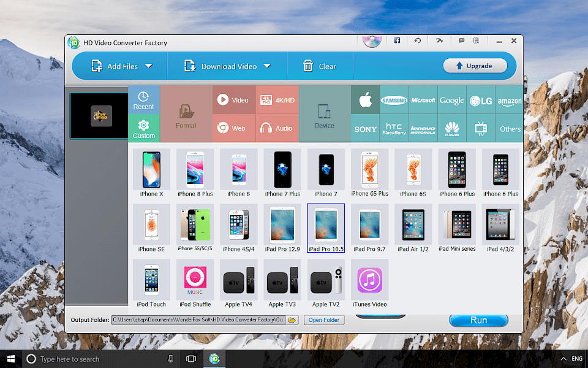Click the Clear trash button

[320, 66]
